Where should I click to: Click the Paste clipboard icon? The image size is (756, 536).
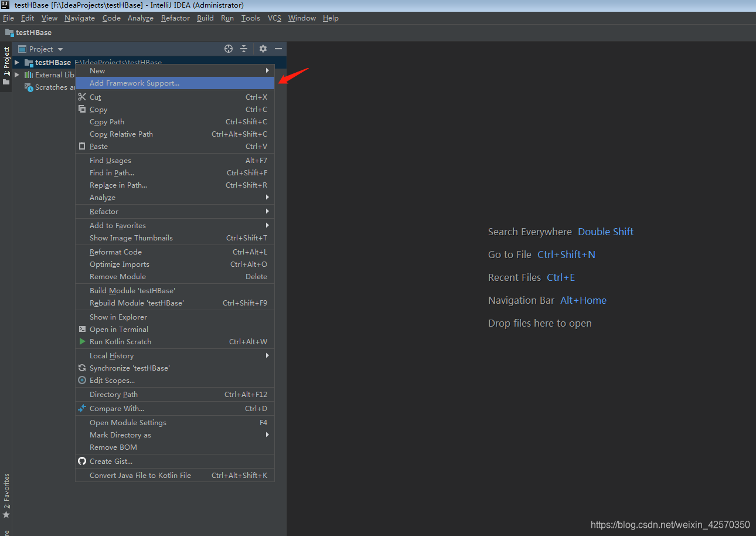point(82,146)
